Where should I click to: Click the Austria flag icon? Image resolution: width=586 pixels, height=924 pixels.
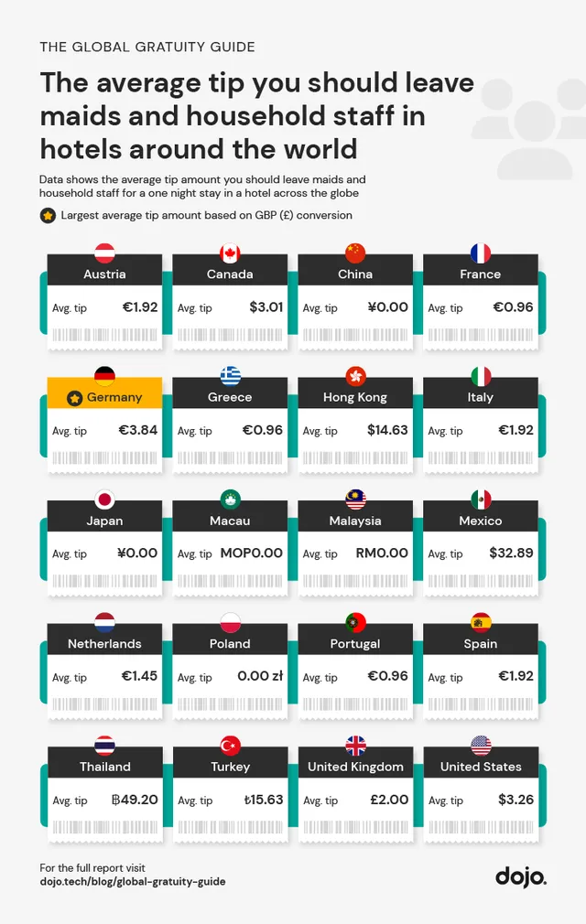[105, 253]
